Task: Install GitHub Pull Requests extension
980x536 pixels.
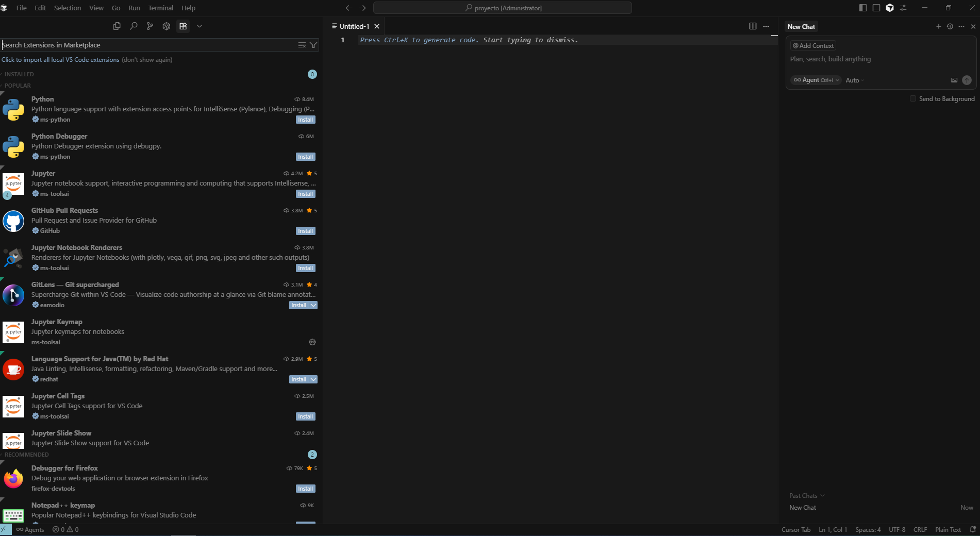Action: click(x=306, y=231)
